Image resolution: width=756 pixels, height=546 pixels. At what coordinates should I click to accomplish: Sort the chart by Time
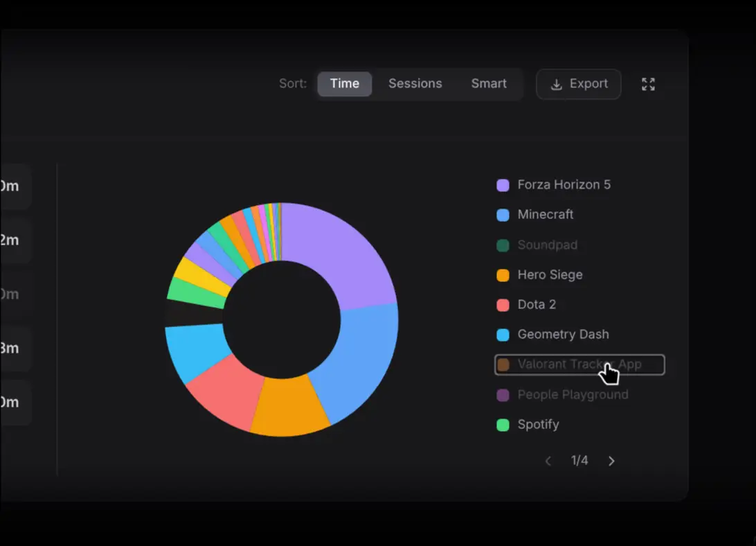(344, 84)
